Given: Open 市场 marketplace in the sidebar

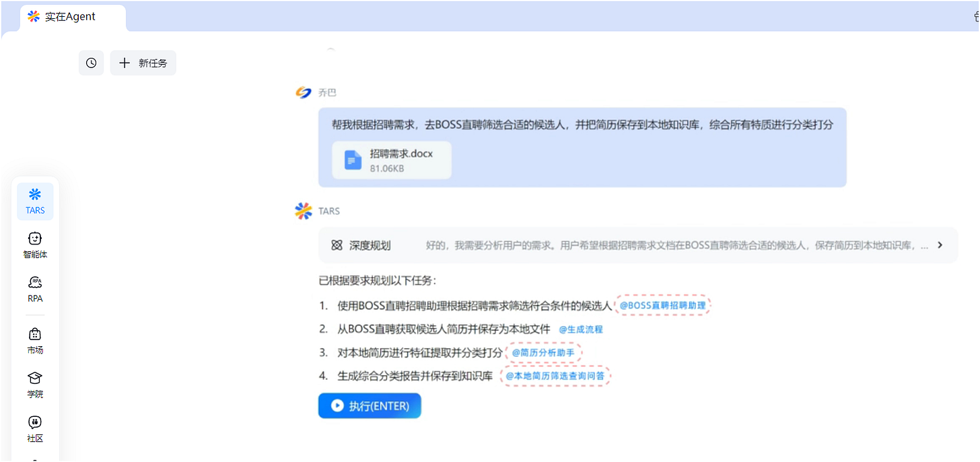Looking at the screenshot, I should coord(35,341).
